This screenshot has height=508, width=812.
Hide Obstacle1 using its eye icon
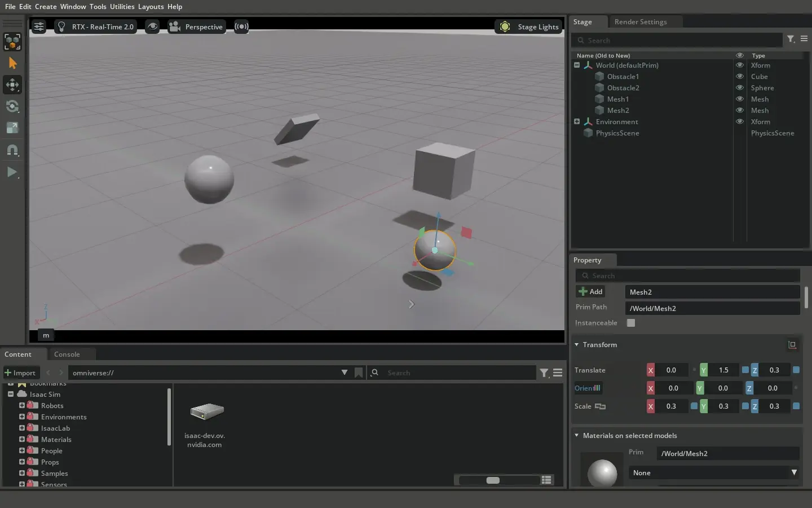(740, 76)
